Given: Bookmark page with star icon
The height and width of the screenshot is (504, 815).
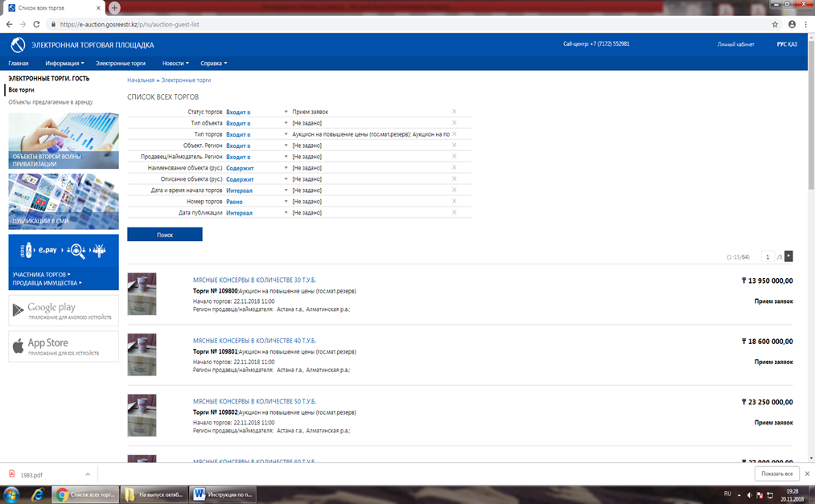Looking at the screenshot, I should click(x=775, y=24).
